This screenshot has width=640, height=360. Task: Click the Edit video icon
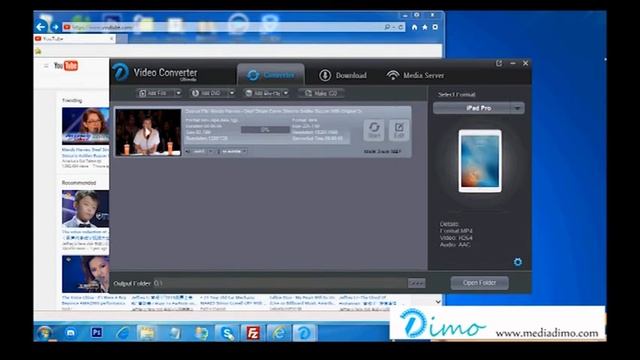399,130
